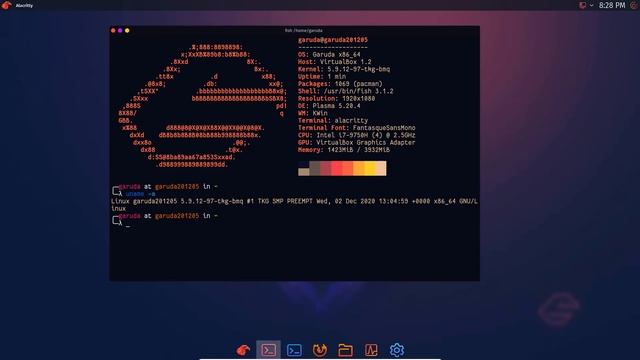Click the 'Resolution: 1920x1080' line

(x=336, y=98)
